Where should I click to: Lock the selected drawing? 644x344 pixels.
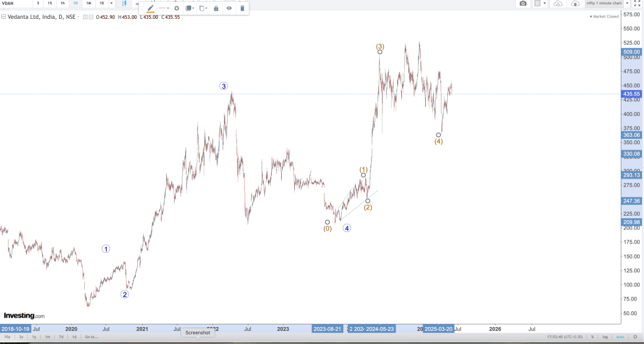(x=216, y=8)
